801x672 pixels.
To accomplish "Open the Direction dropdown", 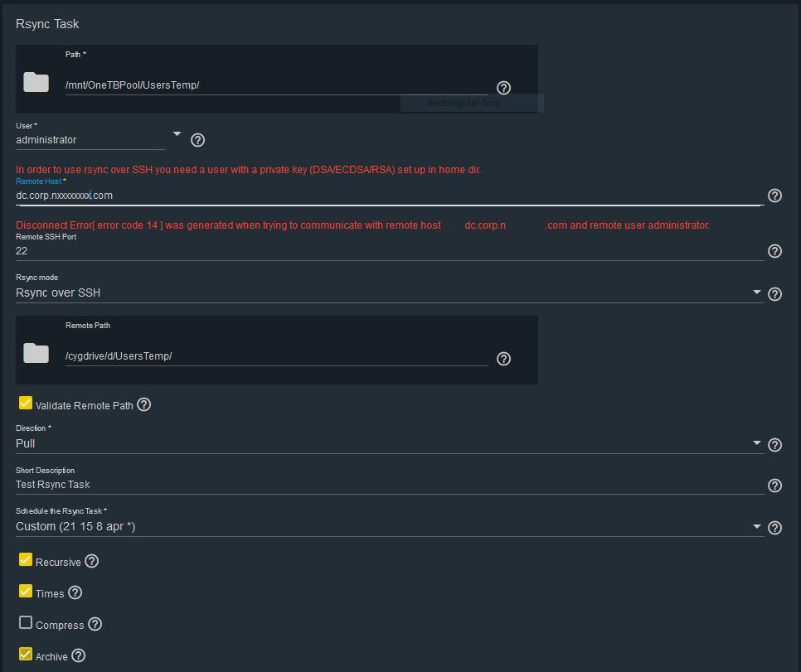I will (x=756, y=443).
